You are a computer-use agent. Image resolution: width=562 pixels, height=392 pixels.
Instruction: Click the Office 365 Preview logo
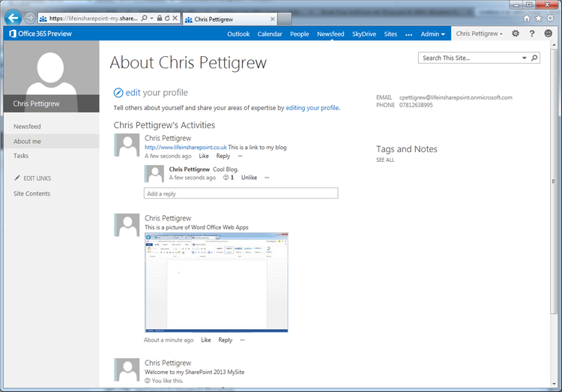tap(40, 34)
